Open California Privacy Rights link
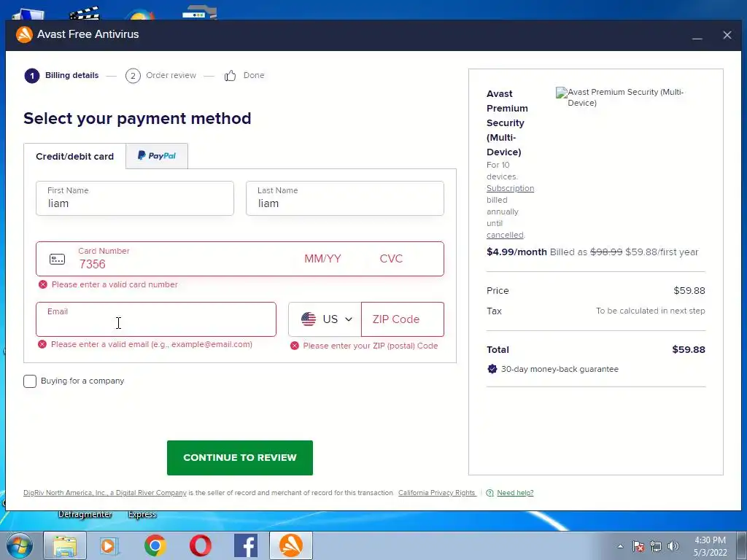Screen dimensions: 747x560 (437, 493)
